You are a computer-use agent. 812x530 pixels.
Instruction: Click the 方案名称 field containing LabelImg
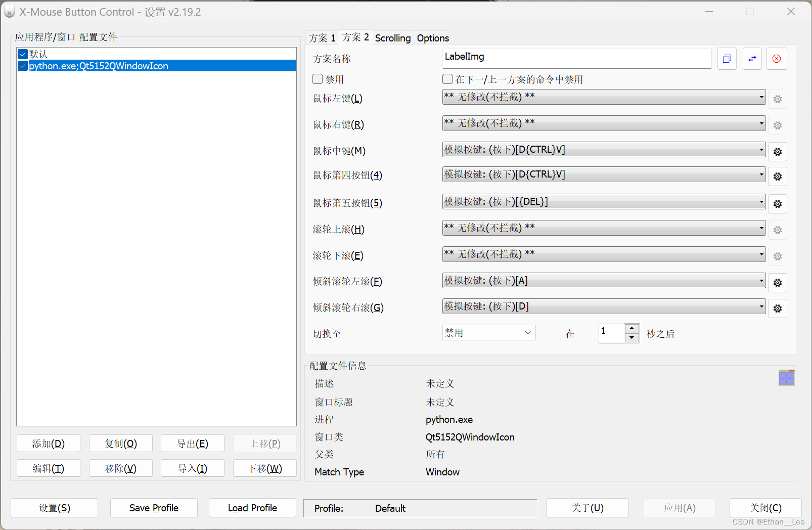click(576, 58)
